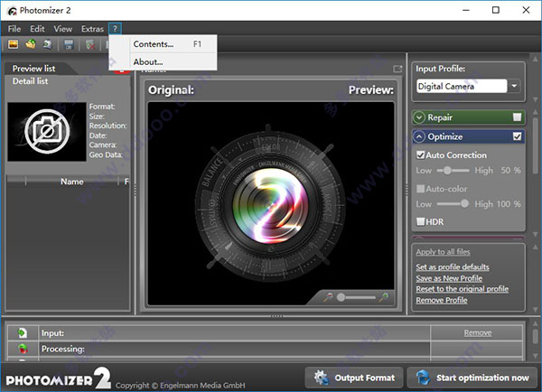
Task: Uncheck the Optimize section checkbox
Action: (x=517, y=136)
